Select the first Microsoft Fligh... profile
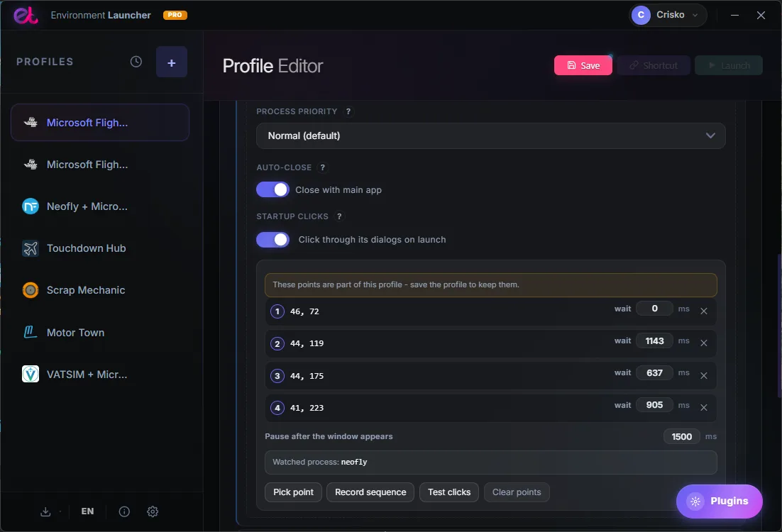 tap(100, 123)
